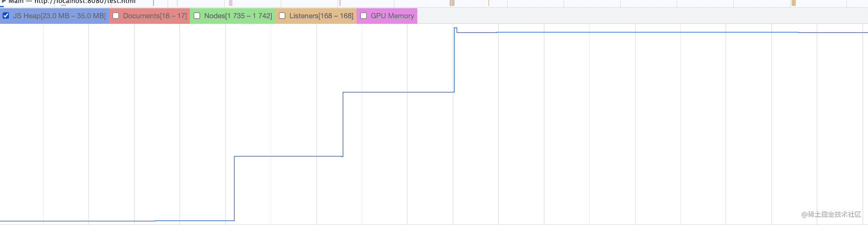Viewport: 868px width, 225px height.
Task: Check the GPU Memory checkbox
Action: 364,16
